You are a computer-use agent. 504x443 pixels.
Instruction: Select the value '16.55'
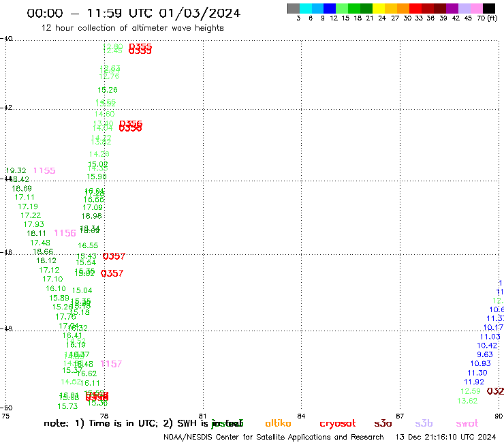(x=88, y=245)
